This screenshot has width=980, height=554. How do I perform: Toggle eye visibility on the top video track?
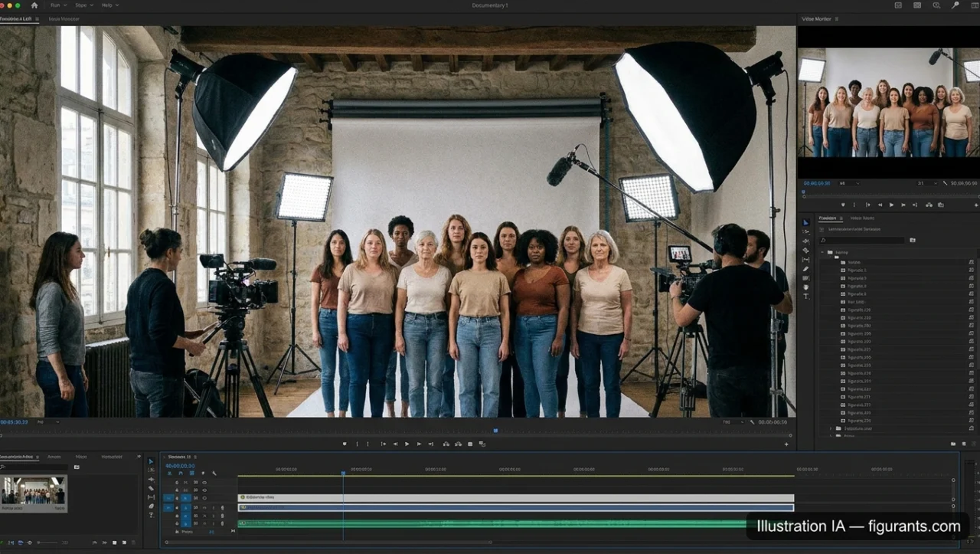[204, 482]
